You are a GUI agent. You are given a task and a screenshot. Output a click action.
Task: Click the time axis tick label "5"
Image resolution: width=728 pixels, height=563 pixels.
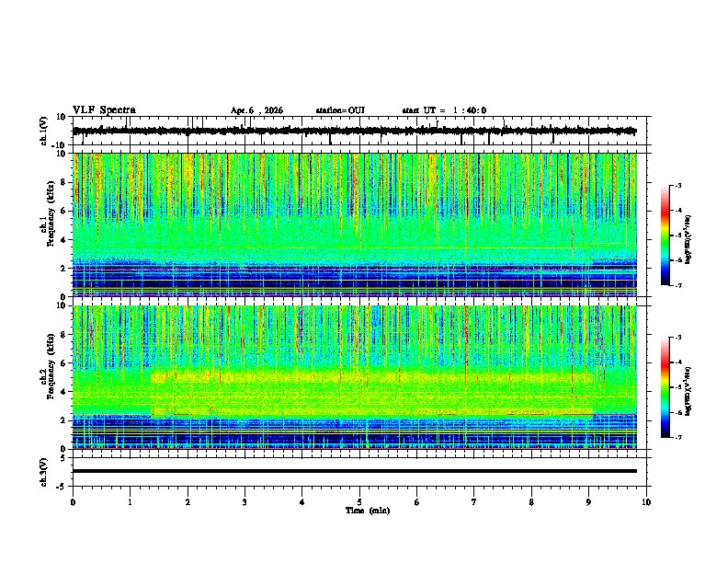359,502
